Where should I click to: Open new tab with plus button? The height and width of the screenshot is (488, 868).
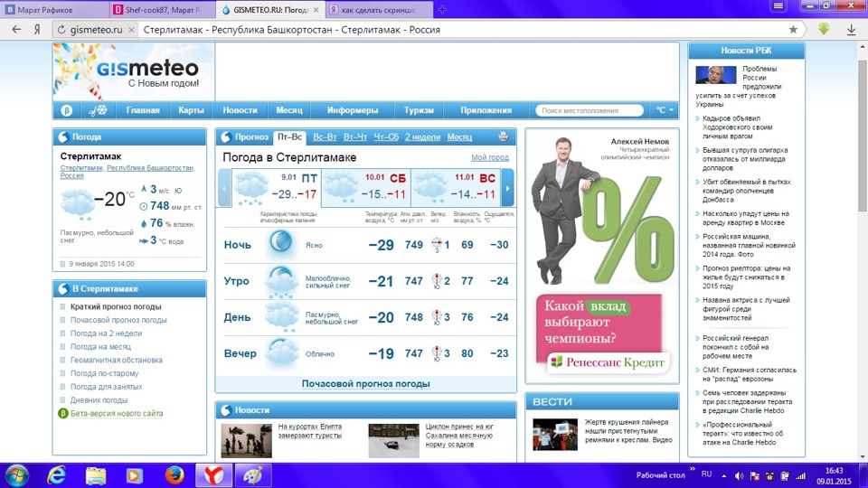tap(442, 9)
